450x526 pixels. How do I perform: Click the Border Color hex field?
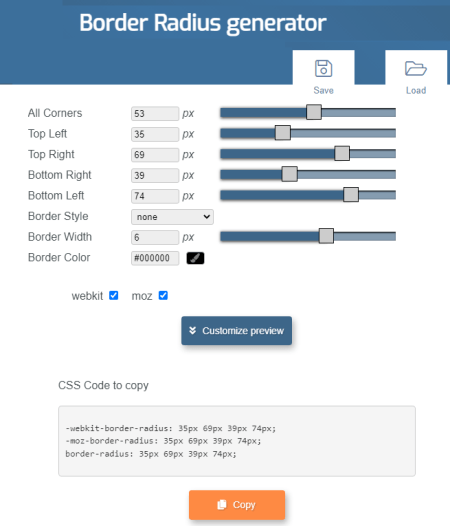coord(155,258)
